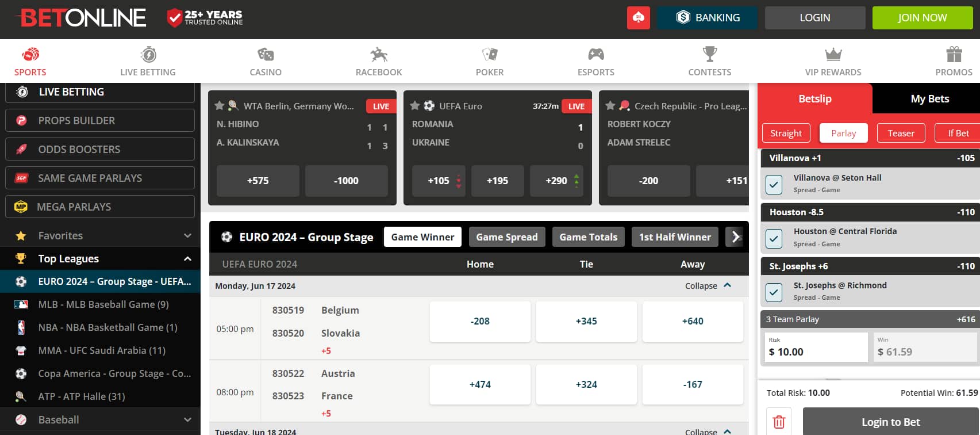Click the red poker chip icon in header

click(x=638, y=18)
